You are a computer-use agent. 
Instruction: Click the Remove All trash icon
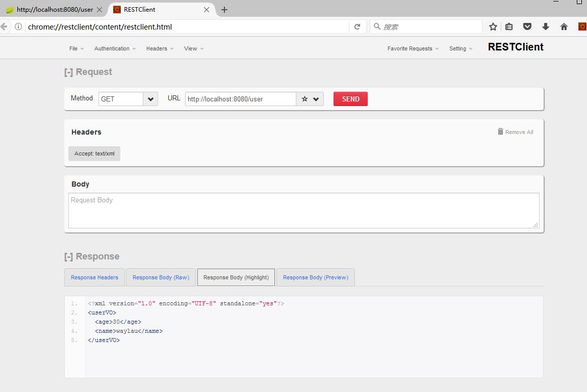point(500,132)
